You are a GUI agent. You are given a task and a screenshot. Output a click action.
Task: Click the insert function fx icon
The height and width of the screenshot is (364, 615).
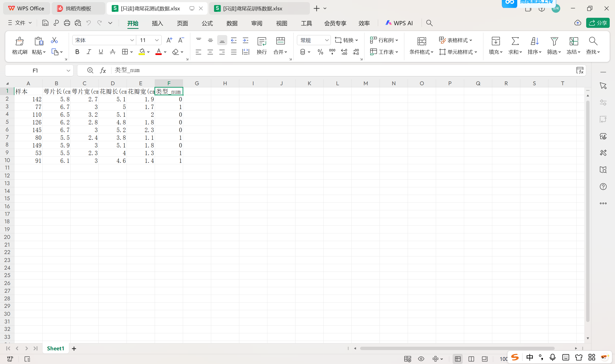tap(103, 71)
